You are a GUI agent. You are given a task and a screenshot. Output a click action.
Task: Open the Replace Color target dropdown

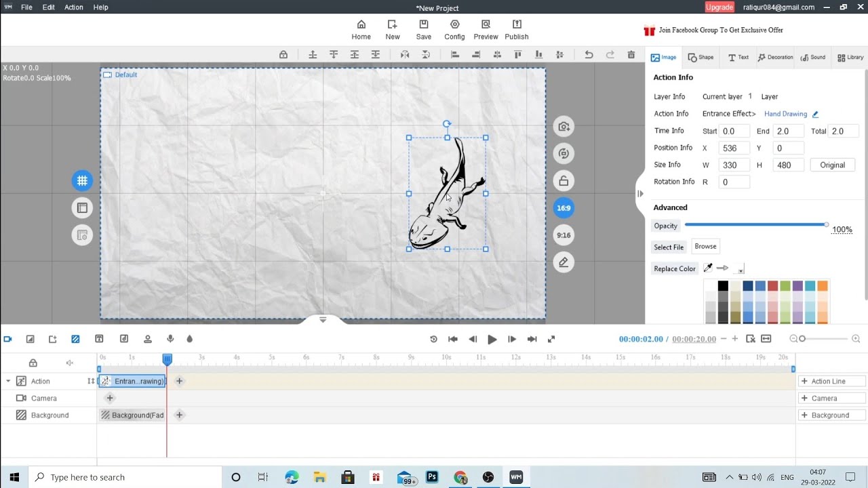pyautogui.click(x=739, y=269)
